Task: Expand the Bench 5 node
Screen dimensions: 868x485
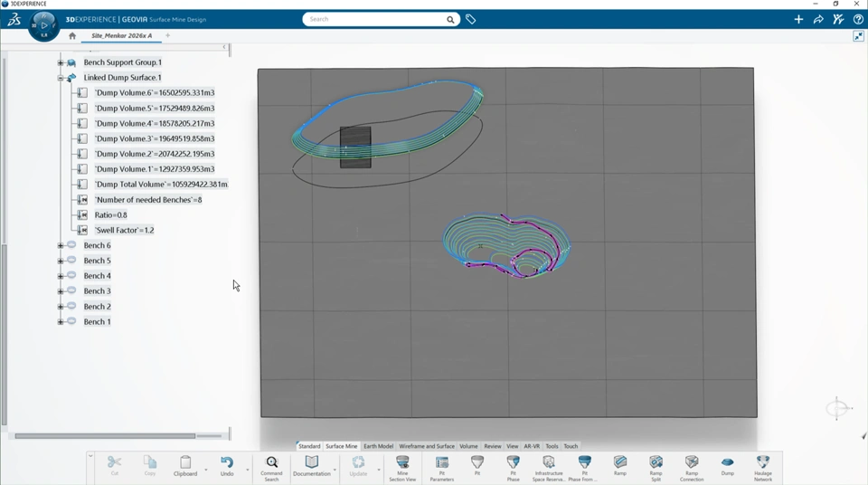Action: point(61,261)
